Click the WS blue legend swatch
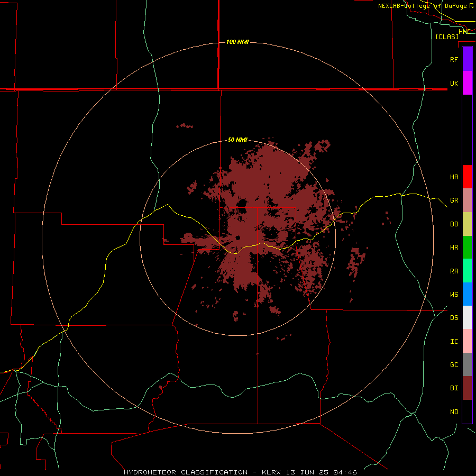This screenshot has height=476, width=476. [x=467, y=294]
